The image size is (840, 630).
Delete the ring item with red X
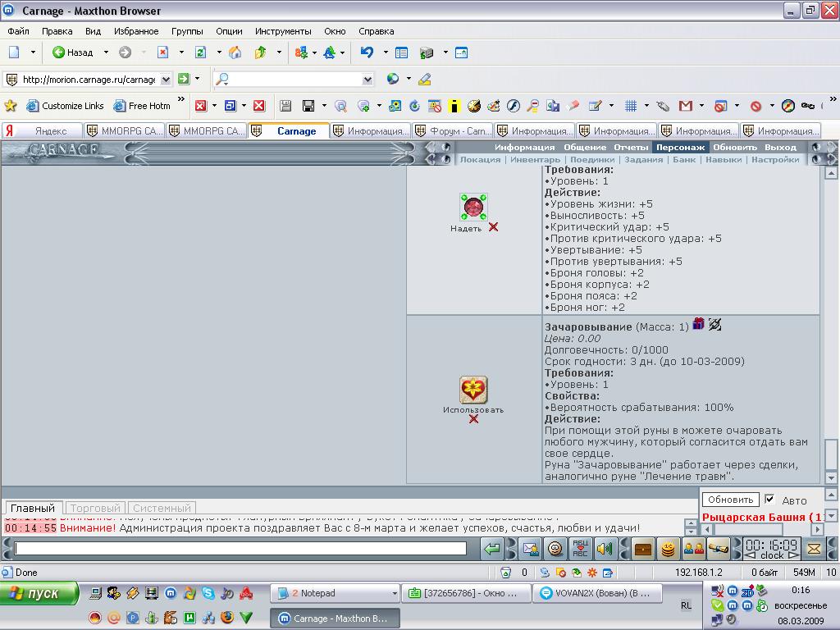[x=493, y=227]
